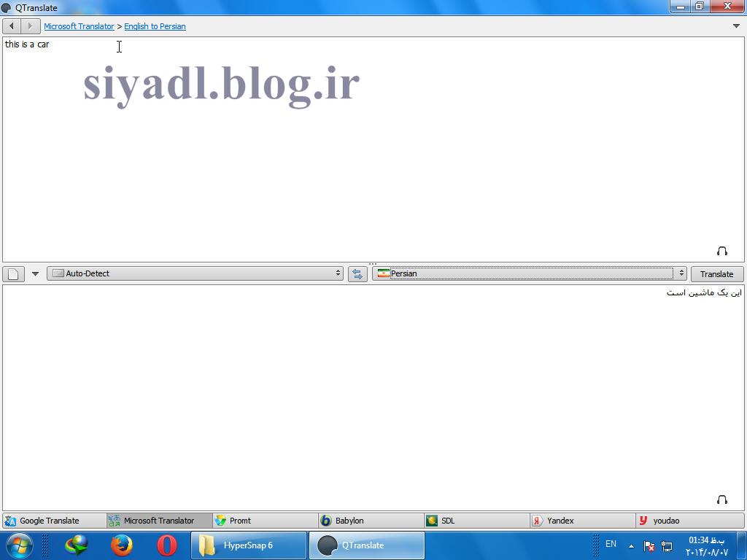Click the Translate button
Screen dimensions: 747x560
tap(716, 274)
